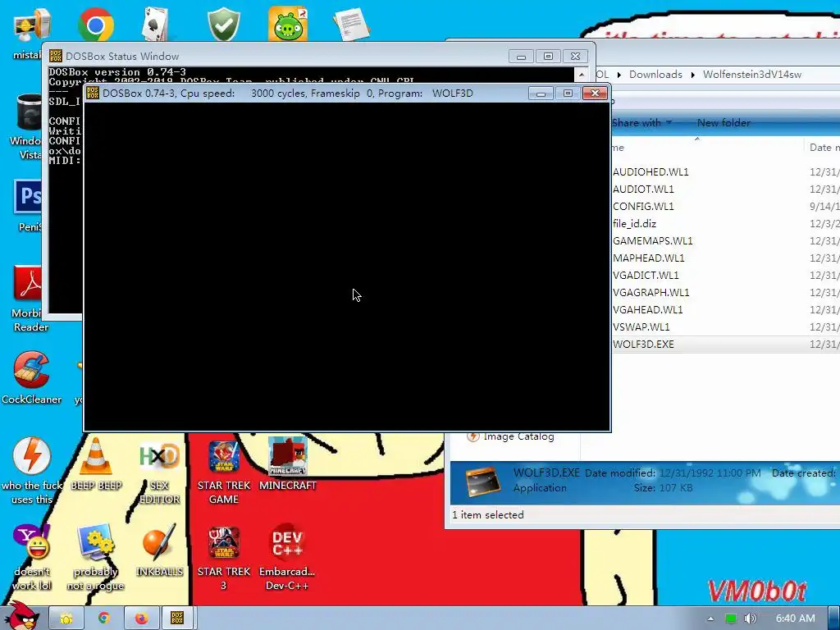This screenshot has width=840, height=630.
Task: Select the MAPHEAD.WL1 file
Action: click(648, 258)
